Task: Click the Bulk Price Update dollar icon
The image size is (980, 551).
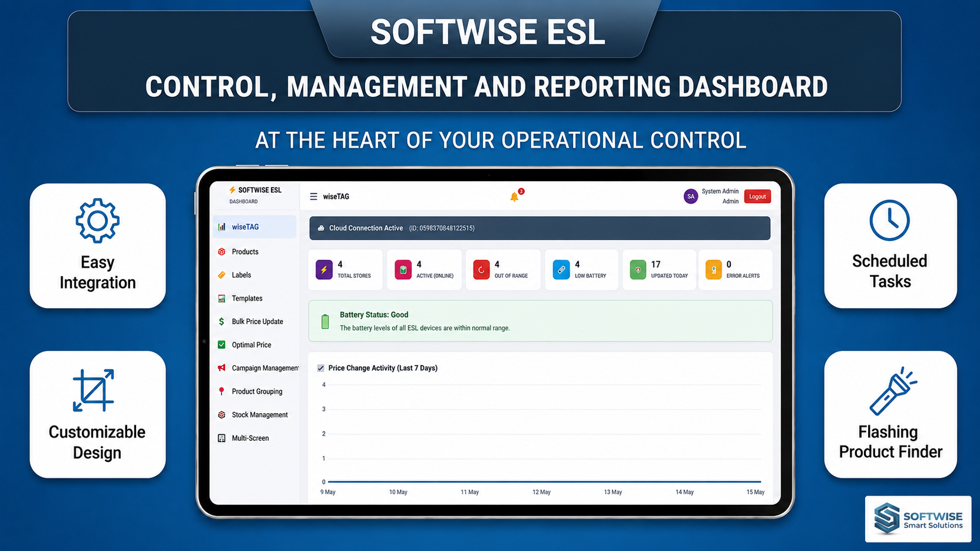Action: (x=222, y=321)
